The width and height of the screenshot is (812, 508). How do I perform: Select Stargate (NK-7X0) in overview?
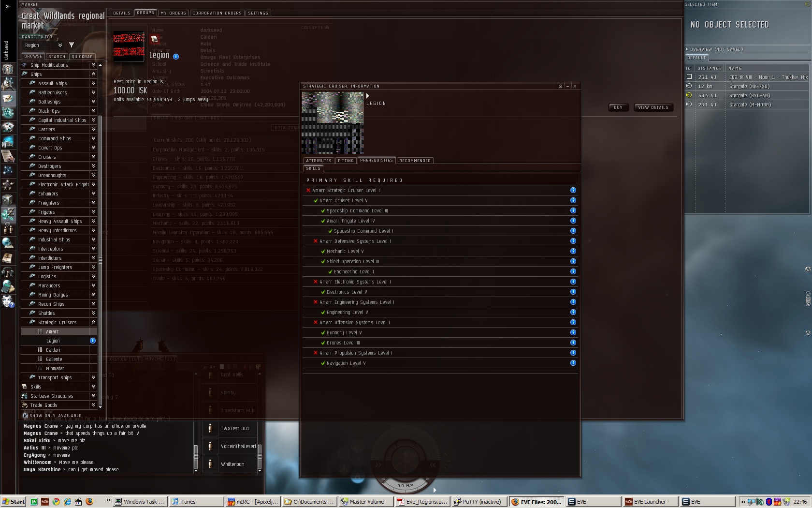747,86
